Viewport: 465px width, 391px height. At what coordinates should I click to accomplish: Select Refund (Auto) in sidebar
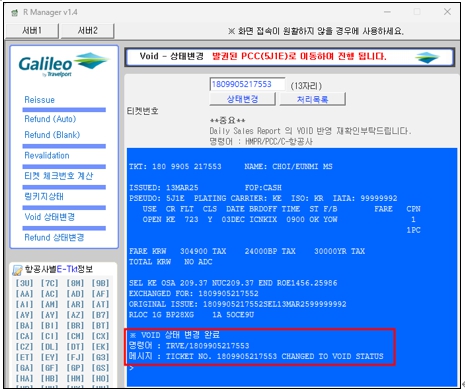pyautogui.click(x=50, y=119)
